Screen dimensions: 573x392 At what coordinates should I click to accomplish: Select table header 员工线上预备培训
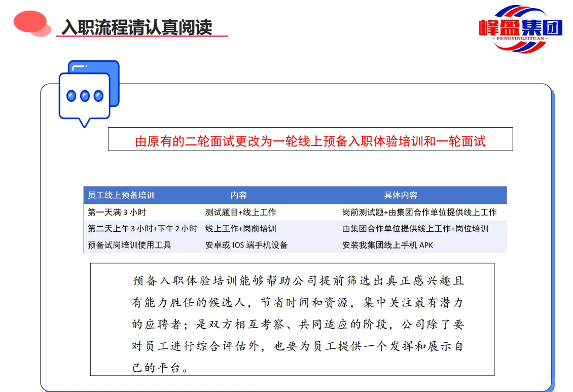121,195
